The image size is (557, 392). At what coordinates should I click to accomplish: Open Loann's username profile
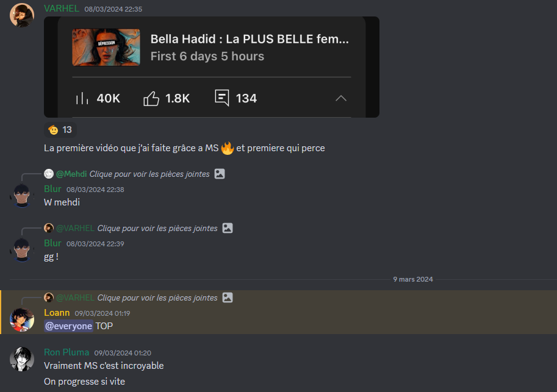pyautogui.click(x=57, y=313)
